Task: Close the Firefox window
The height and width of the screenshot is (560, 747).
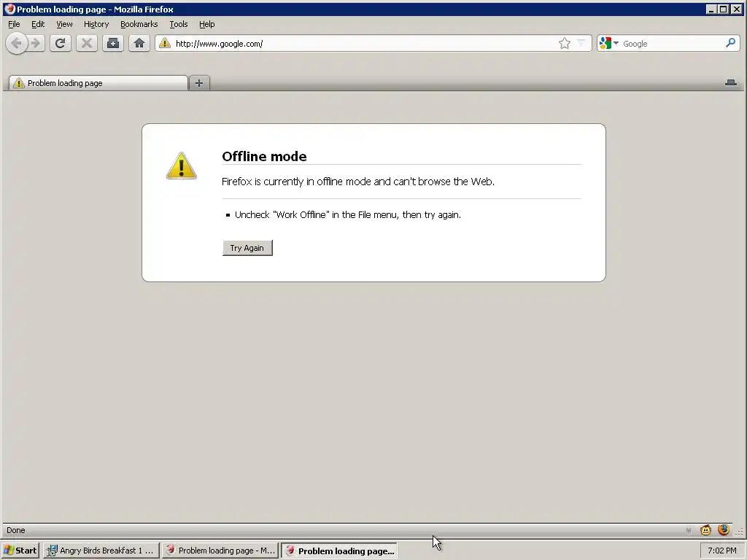Action: pos(737,9)
